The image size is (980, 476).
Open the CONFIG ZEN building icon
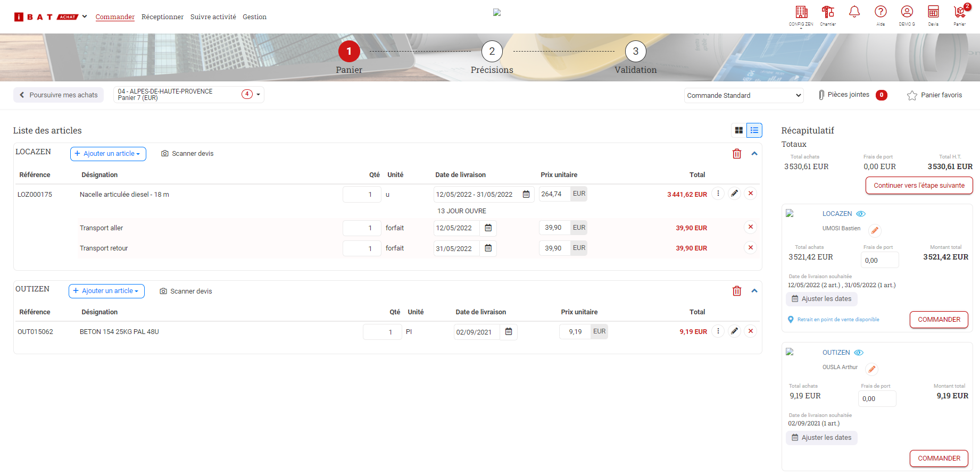click(x=801, y=13)
